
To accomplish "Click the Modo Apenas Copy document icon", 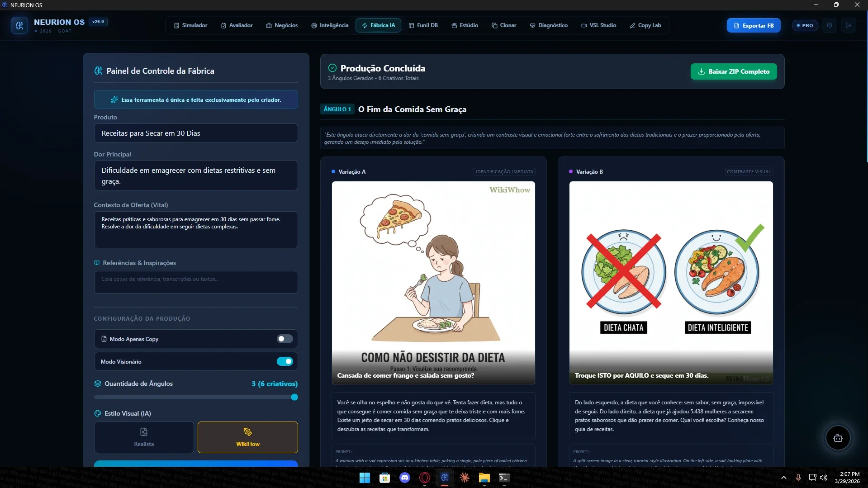I will [104, 339].
